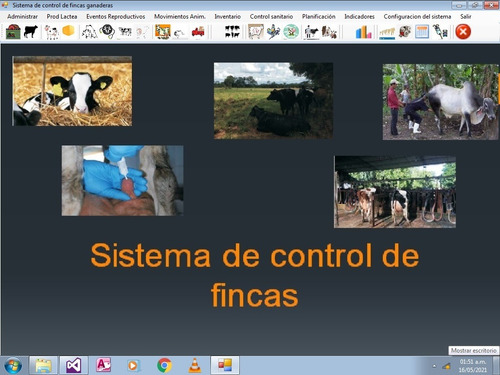Click the calf lying in straw photo

(72, 91)
